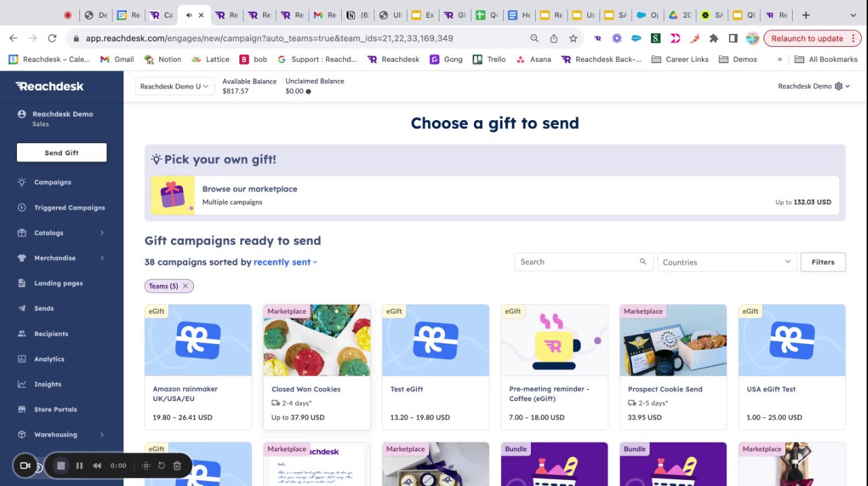Click the browser back arrow

[14, 38]
